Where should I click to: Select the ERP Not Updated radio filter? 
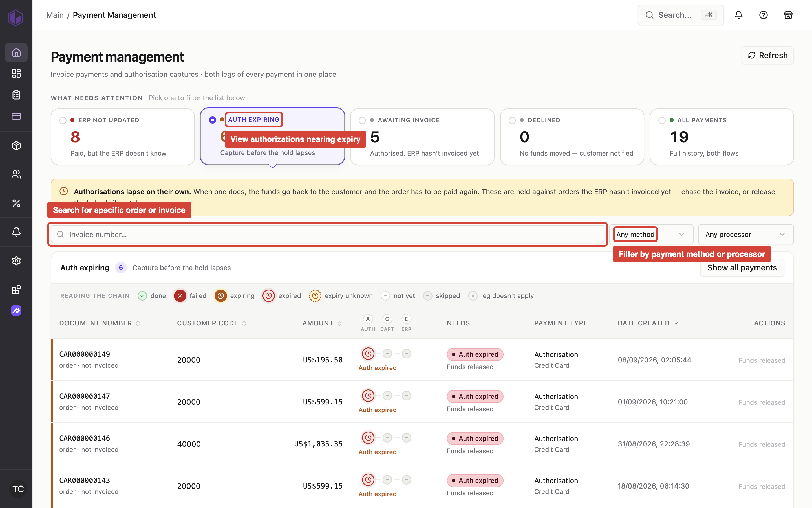63,120
